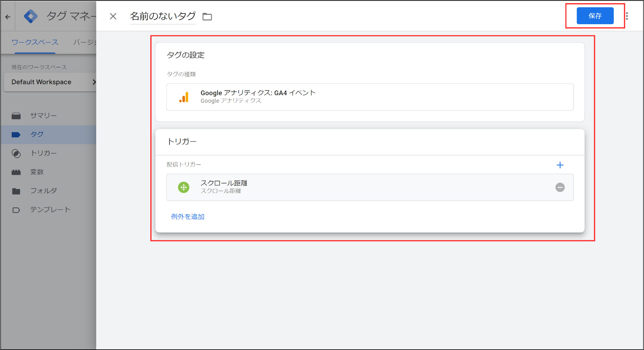Click the 例外を追加 link
644x350 pixels.
click(x=188, y=216)
